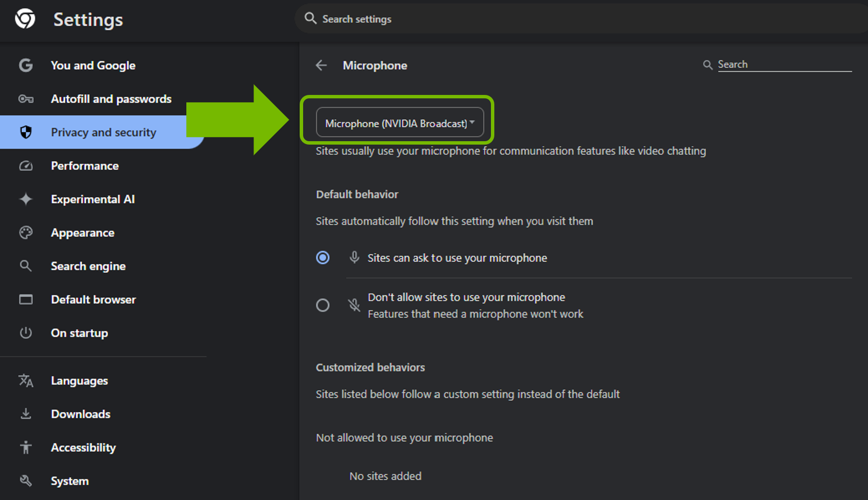Click the Languages translate icon
The width and height of the screenshot is (868, 500).
coord(26,381)
